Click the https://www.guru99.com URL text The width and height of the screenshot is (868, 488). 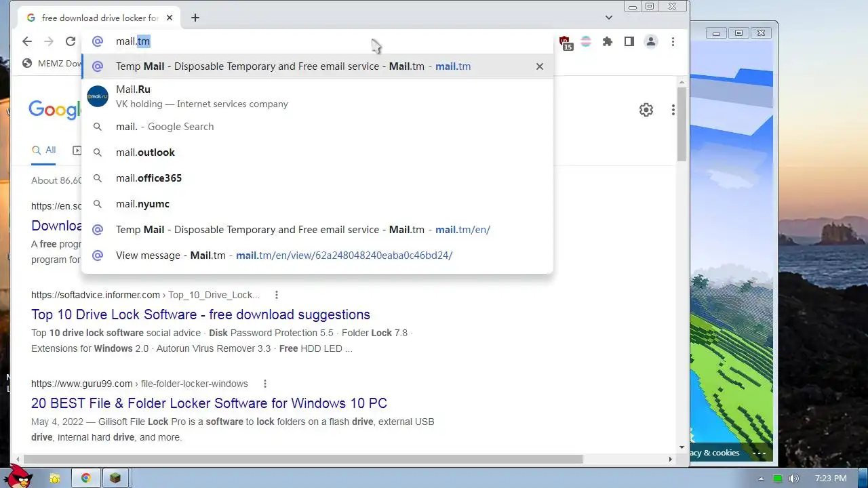click(82, 384)
